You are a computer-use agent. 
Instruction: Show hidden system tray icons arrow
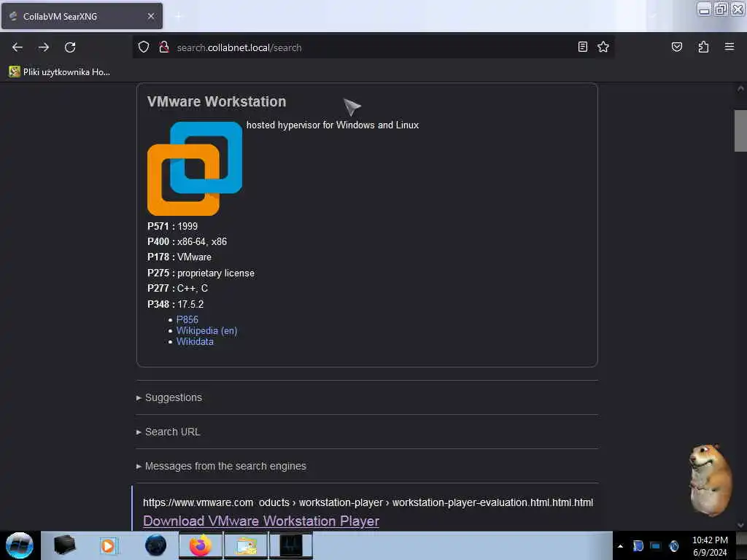pyautogui.click(x=620, y=546)
